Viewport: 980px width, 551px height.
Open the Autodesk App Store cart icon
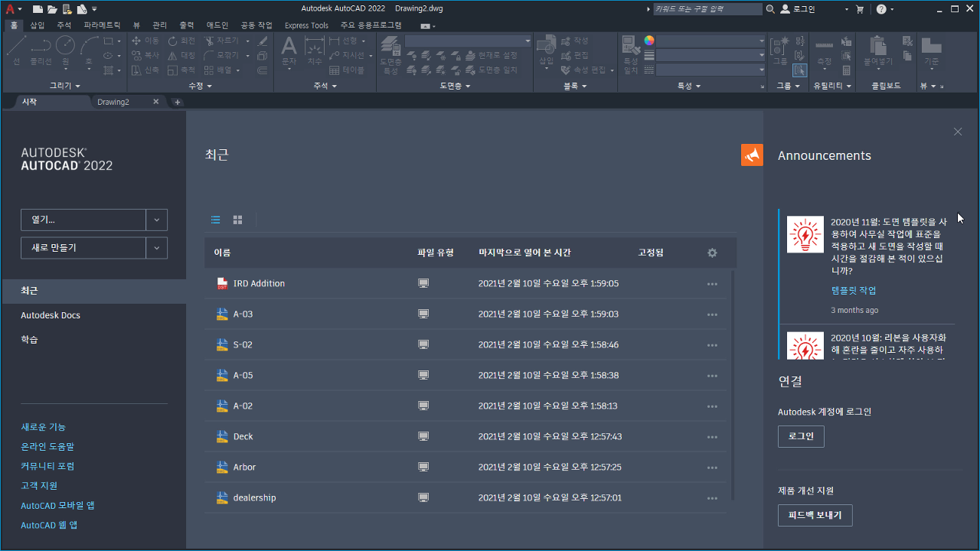coord(859,9)
